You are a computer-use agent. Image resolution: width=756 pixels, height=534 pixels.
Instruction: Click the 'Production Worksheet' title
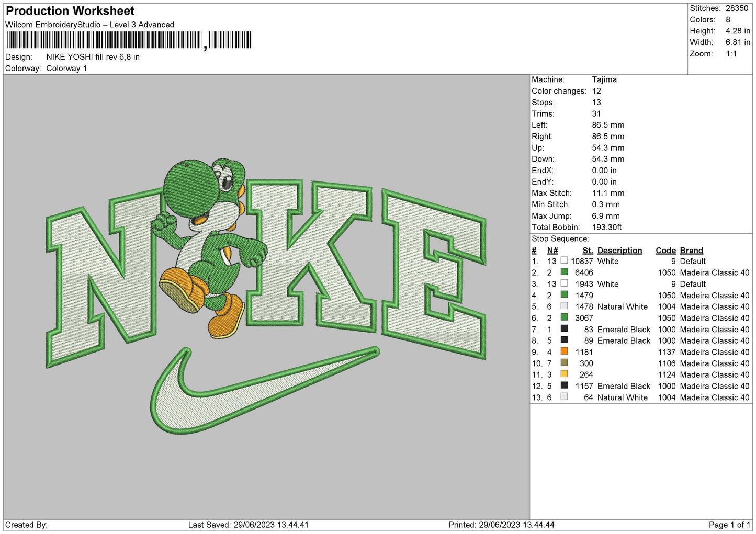[x=70, y=11]
